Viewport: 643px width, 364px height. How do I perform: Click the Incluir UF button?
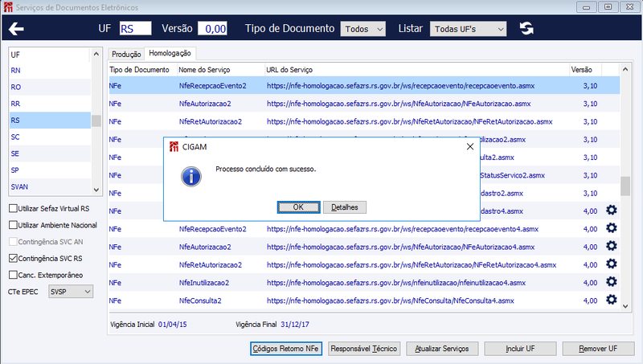click(x=520, y=349)
